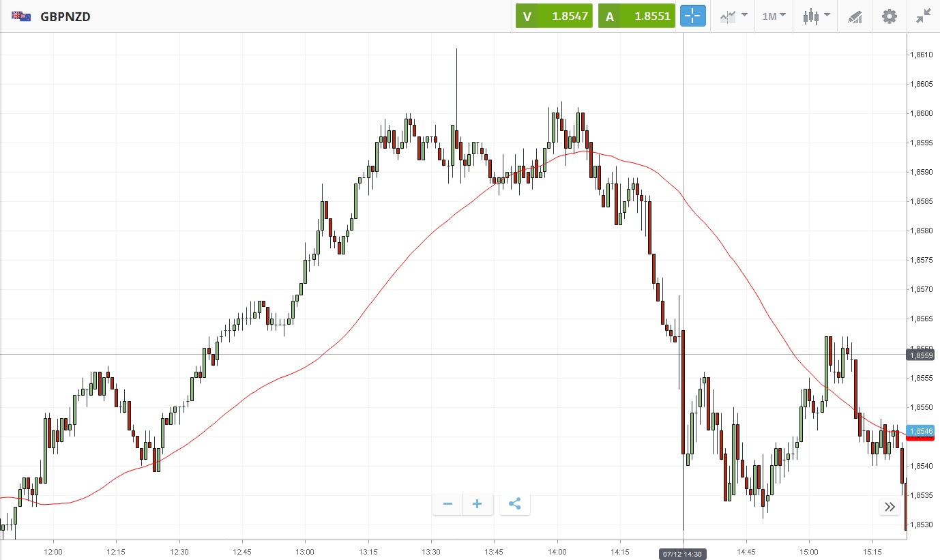The image size is (940, 560).
Task: Click the V sell price 1.8547 button
Action: pos(555,16)
